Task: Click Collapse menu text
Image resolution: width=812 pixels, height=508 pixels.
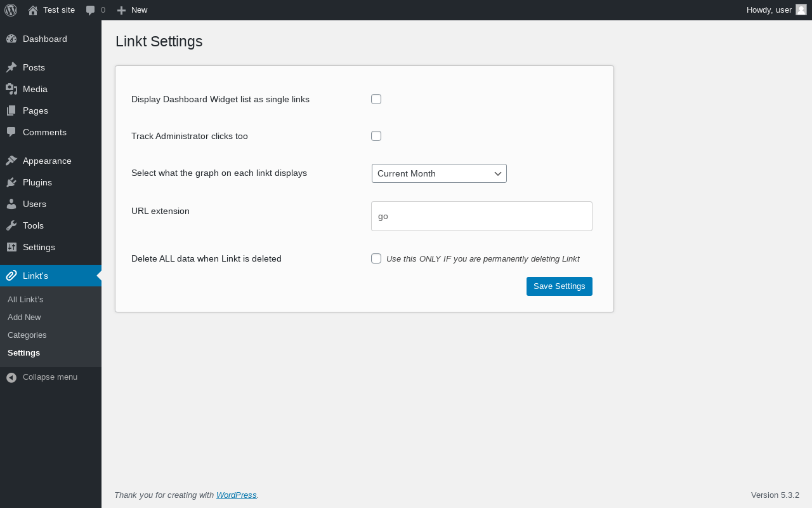Action: tap(50, 377)
